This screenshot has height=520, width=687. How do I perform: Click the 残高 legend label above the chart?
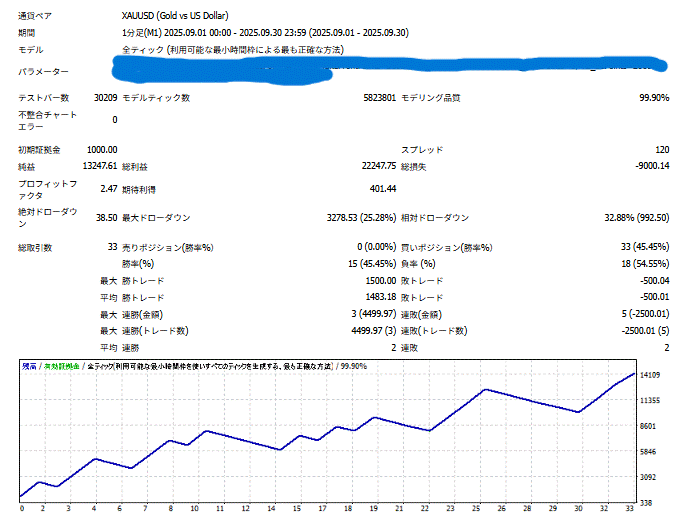[30, 367]
